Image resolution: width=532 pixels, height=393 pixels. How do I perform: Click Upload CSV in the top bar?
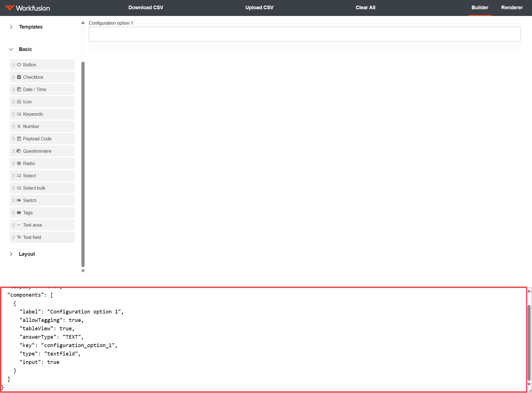(x=259, y=8)
